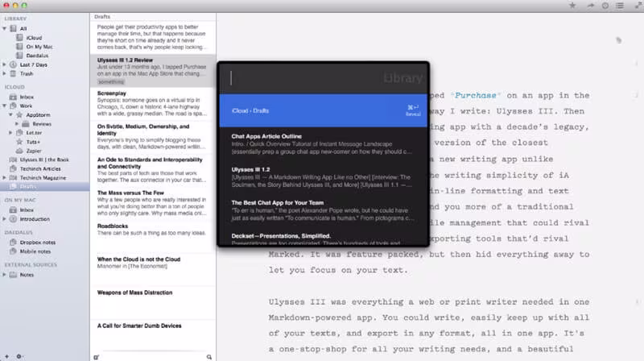
Task: Click the Introduction group icon
Action: [13, 219]
